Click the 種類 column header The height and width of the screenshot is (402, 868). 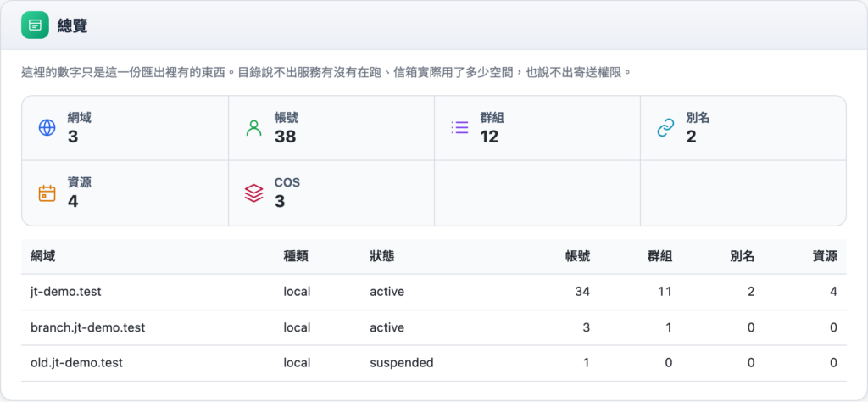click(x=296, y=256)
